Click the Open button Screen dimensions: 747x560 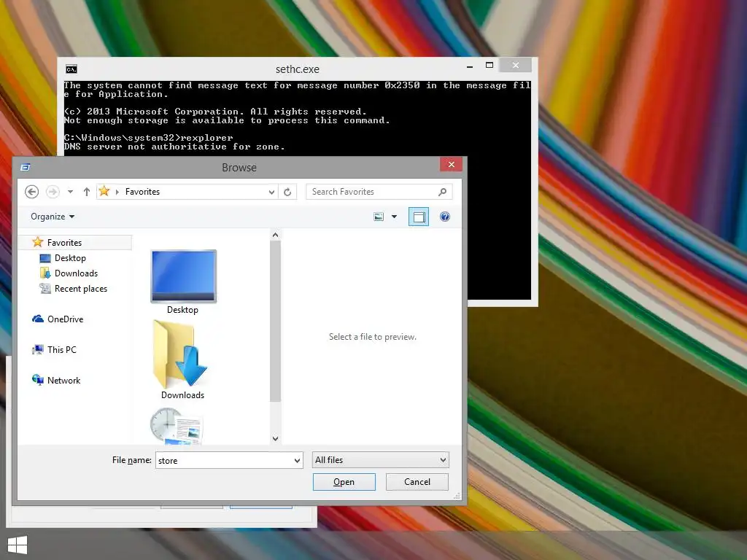(x=344, y=482)
